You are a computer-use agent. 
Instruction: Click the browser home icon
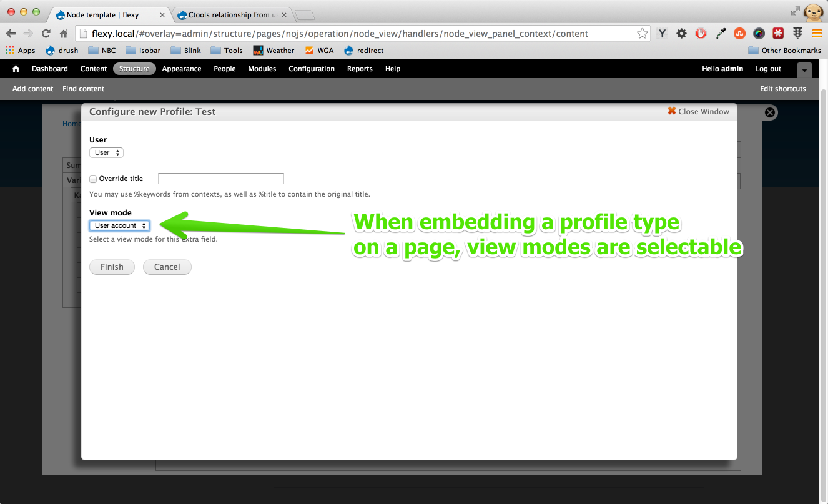tap(63, 34)
